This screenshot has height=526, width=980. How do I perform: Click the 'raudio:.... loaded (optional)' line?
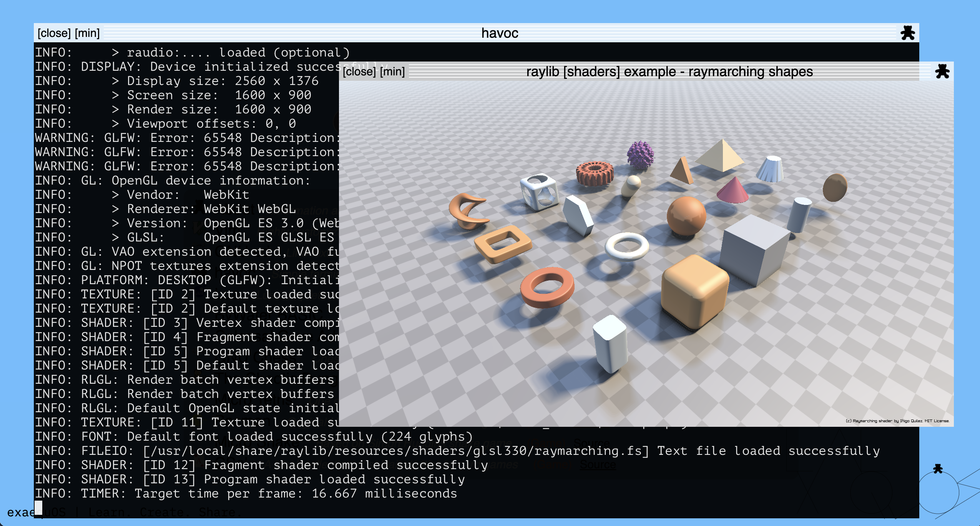[x=193, y=52]
